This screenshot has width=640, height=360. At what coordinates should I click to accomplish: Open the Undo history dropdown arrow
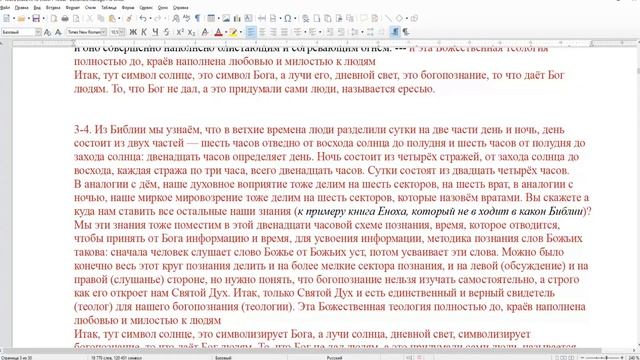150,18
